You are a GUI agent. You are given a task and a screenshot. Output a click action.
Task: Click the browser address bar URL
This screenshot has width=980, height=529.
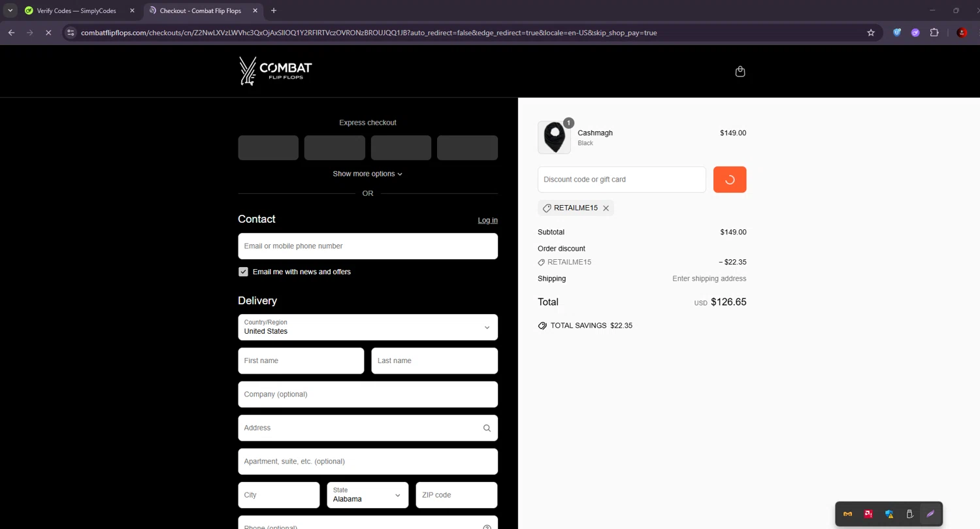369,33
